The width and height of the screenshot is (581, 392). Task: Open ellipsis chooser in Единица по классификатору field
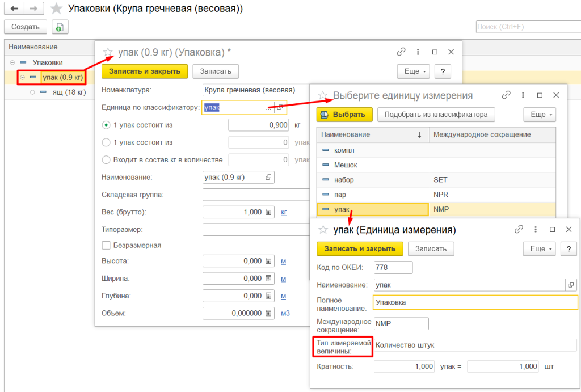(x=268, y=107)
